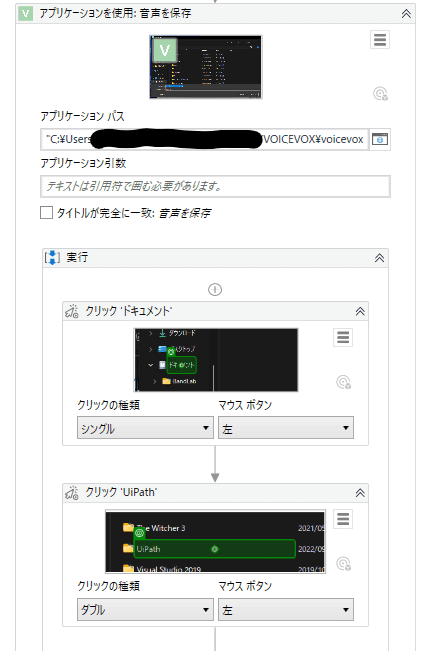
Task: Click the browse window icon next to application path
Action: (x=380, y=140)
